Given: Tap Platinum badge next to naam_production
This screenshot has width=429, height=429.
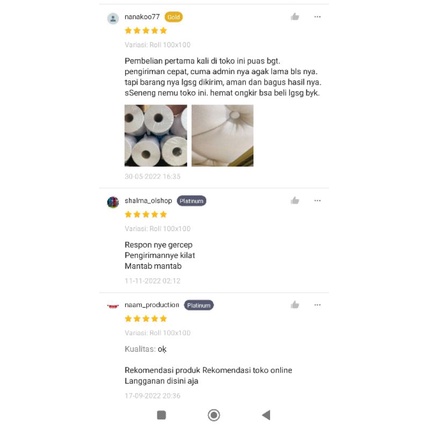Looking at the screenshot, I should (199, 305).
